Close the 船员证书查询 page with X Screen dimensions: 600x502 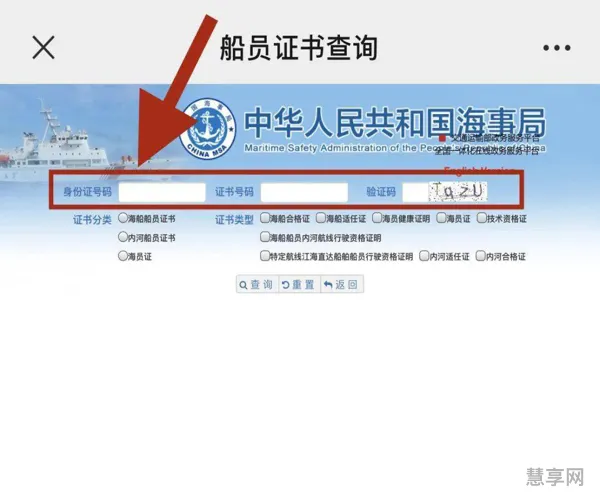point(43,47)
